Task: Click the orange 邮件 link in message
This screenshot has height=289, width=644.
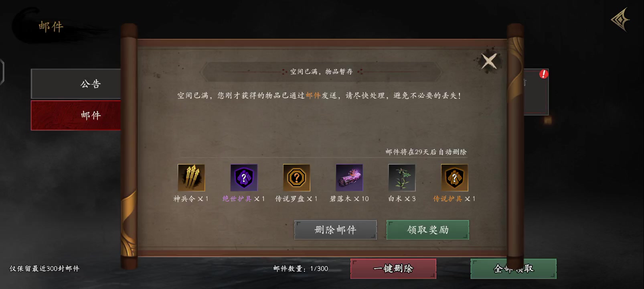Action: point(313,96)
